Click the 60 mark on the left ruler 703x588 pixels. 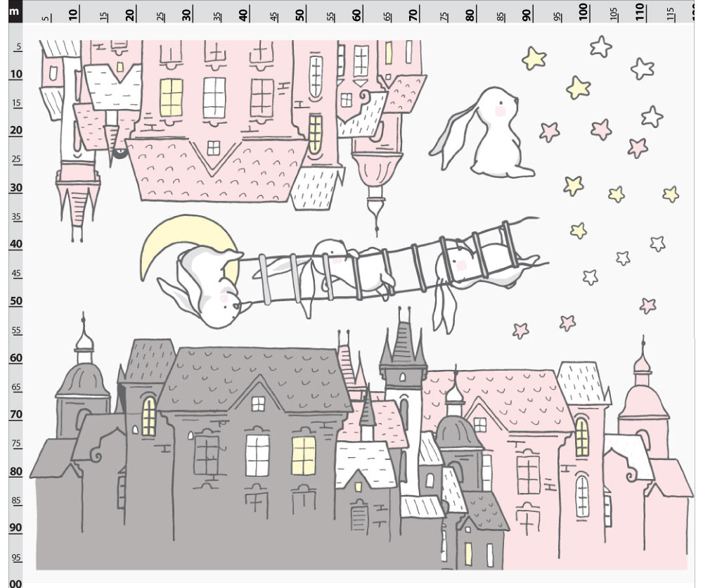click(15, 358)
